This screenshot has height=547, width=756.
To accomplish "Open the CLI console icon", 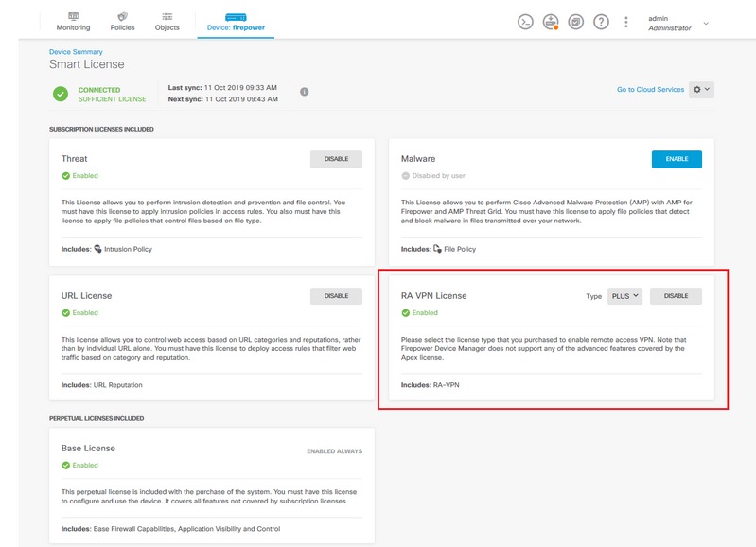I will click(525, 22).
